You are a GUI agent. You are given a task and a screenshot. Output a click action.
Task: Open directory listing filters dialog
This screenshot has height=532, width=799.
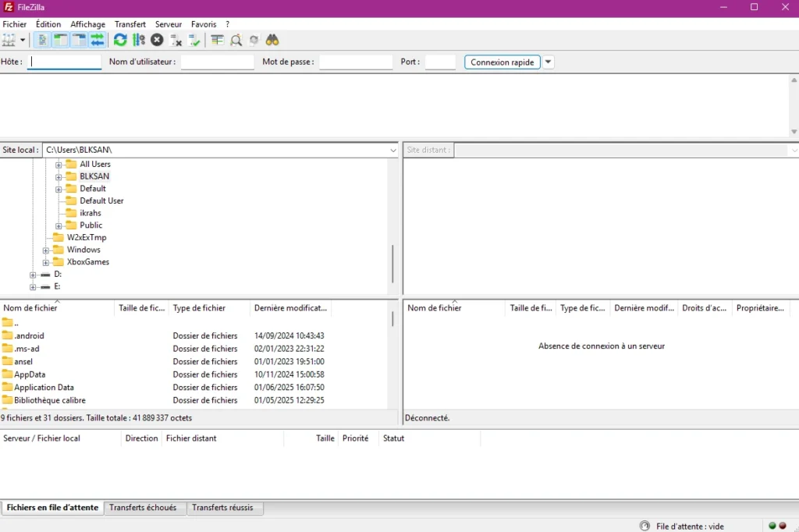click(218, 41)
